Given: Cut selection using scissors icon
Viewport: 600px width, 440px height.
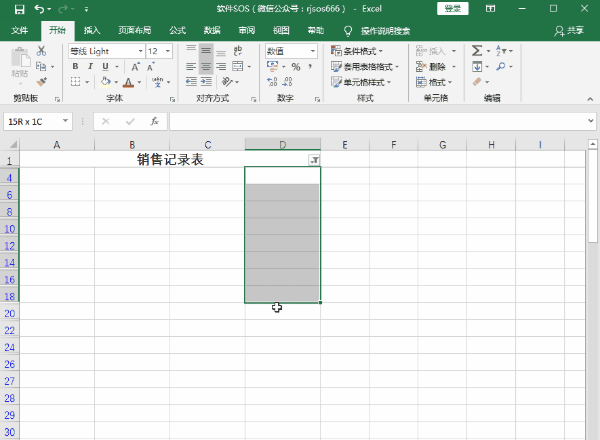Looking at the screenshot, I should pyautogui.click(x=41, y=51).
